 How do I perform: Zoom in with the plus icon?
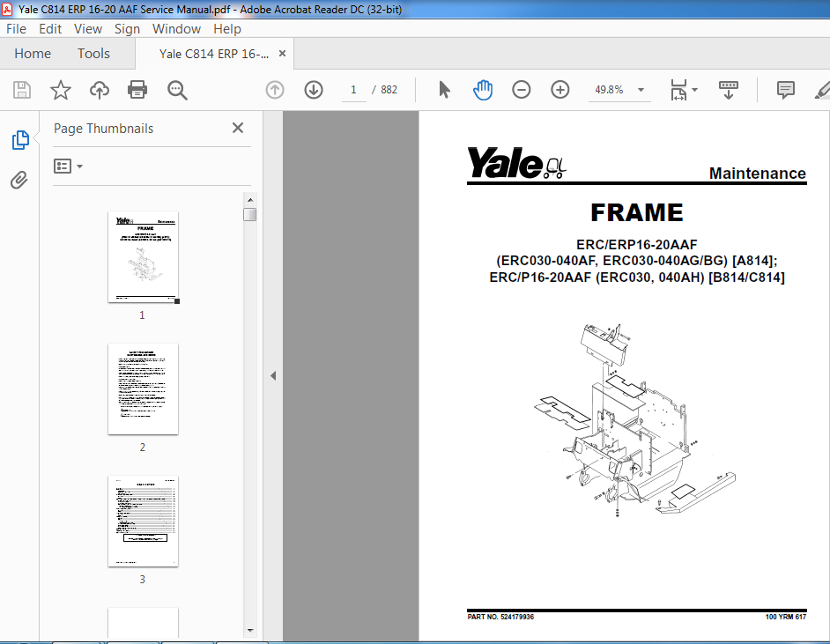pos(560,90)
